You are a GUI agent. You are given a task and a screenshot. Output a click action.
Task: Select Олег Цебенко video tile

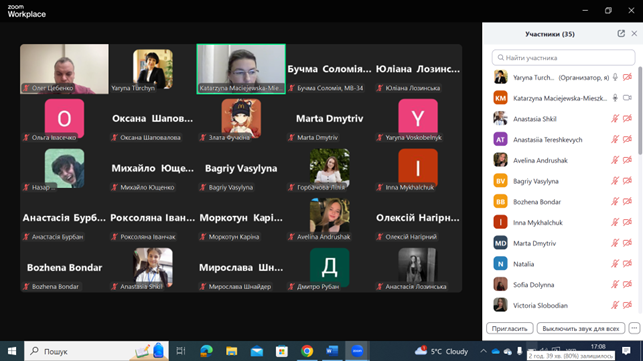(x=64, y=69)
